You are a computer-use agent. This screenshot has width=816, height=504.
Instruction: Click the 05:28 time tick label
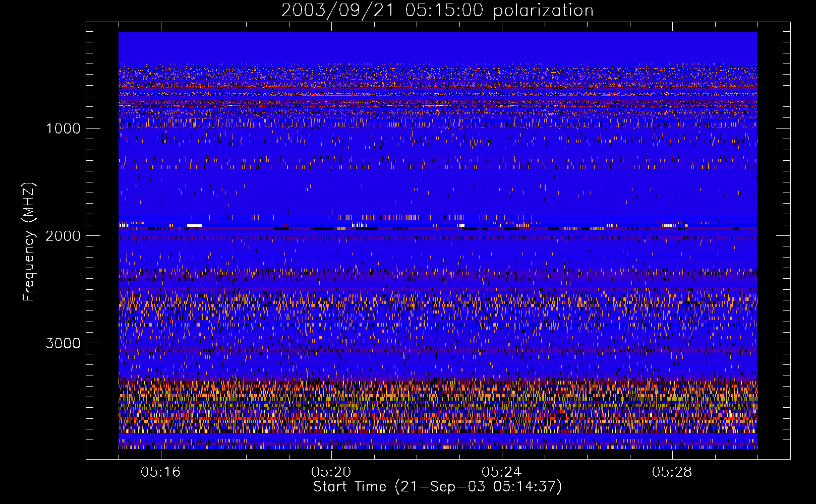(672, 472)
